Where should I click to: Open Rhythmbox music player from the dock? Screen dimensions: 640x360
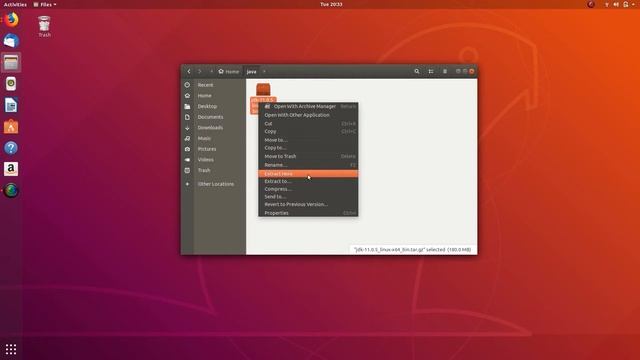[x=11, y=84]
